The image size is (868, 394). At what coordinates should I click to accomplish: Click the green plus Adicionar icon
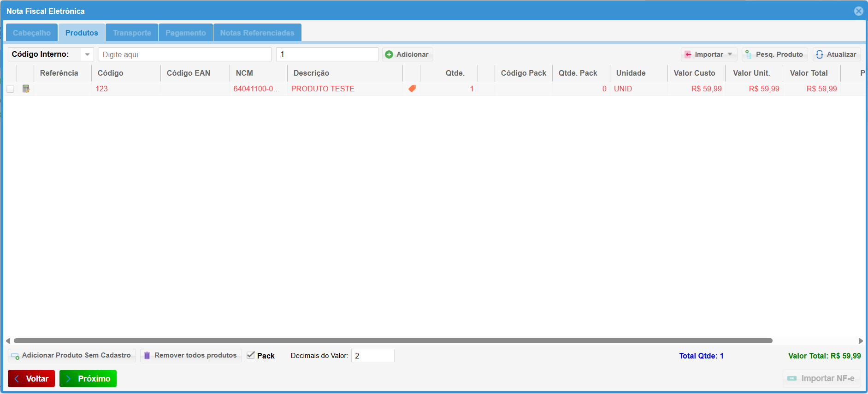[389, 54]
